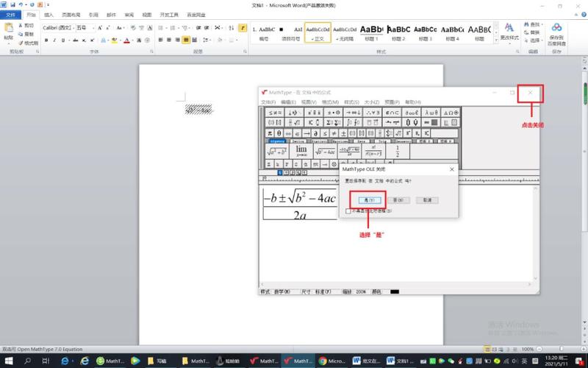Open the Calibri font name dropdown
Screen dimensions: 588x368
(74, 28)
